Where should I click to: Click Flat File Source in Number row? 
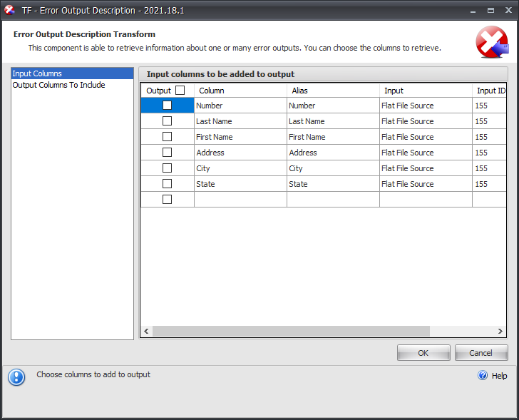426,106
